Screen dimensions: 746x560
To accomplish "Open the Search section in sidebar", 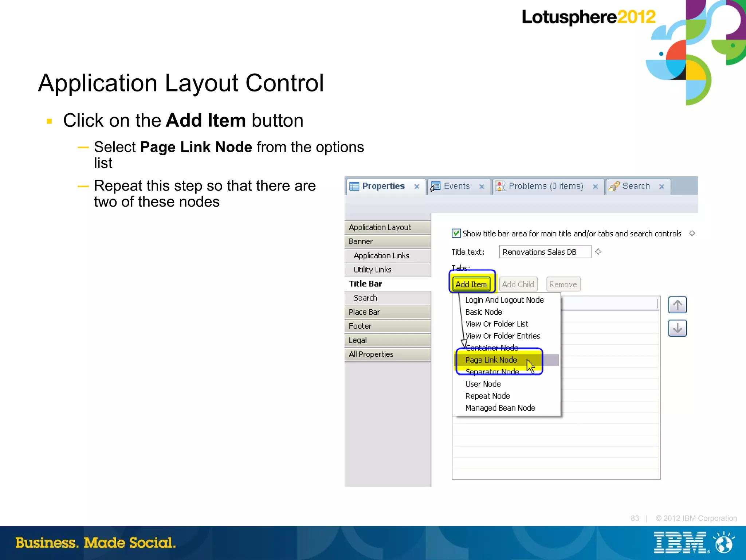I will point(388,298).
